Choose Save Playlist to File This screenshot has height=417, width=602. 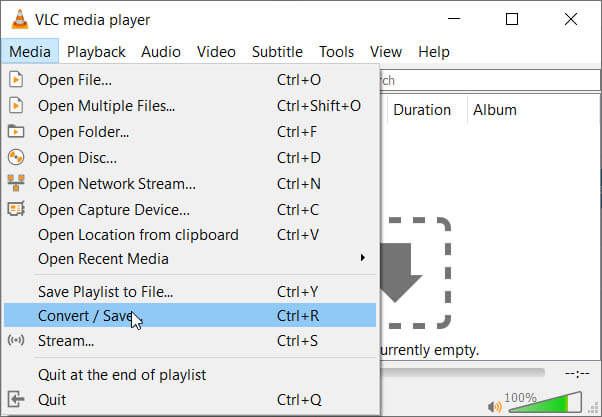[105, 291]
